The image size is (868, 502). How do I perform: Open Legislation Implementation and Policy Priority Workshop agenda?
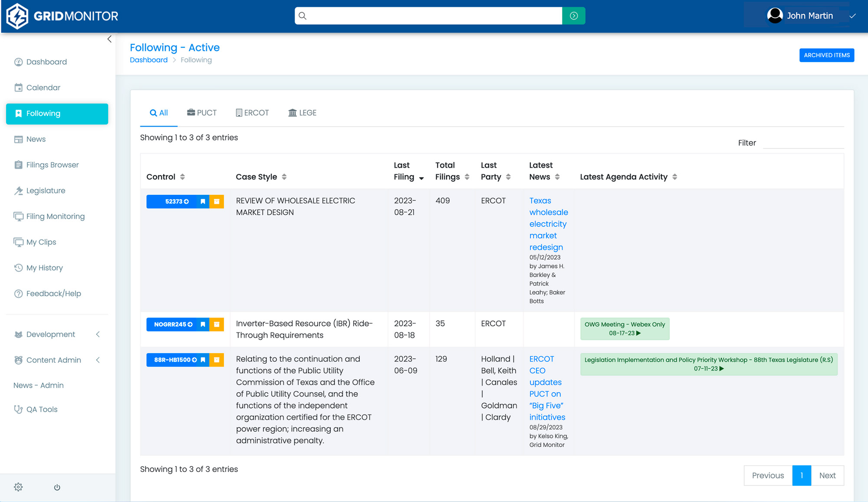pos(709,364)
